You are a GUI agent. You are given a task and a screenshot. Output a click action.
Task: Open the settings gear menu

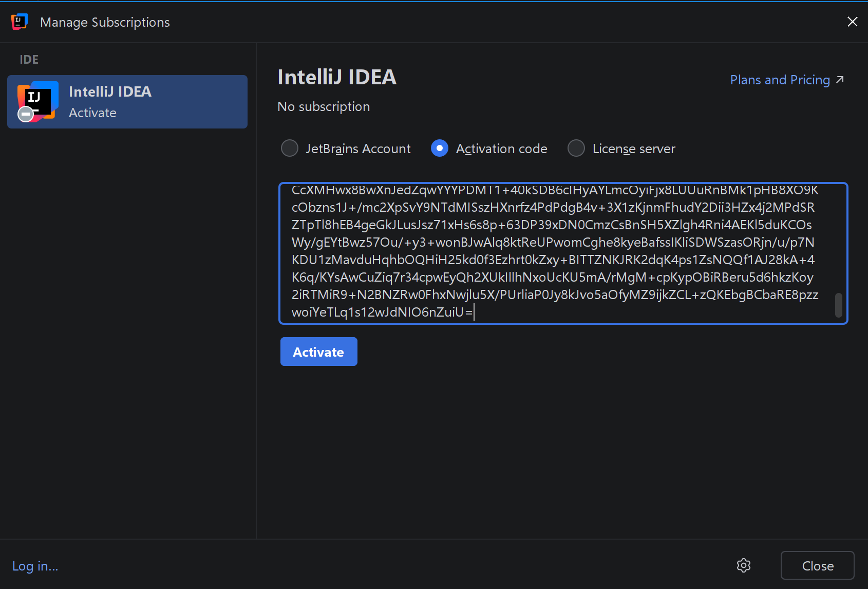coord(743,565)
